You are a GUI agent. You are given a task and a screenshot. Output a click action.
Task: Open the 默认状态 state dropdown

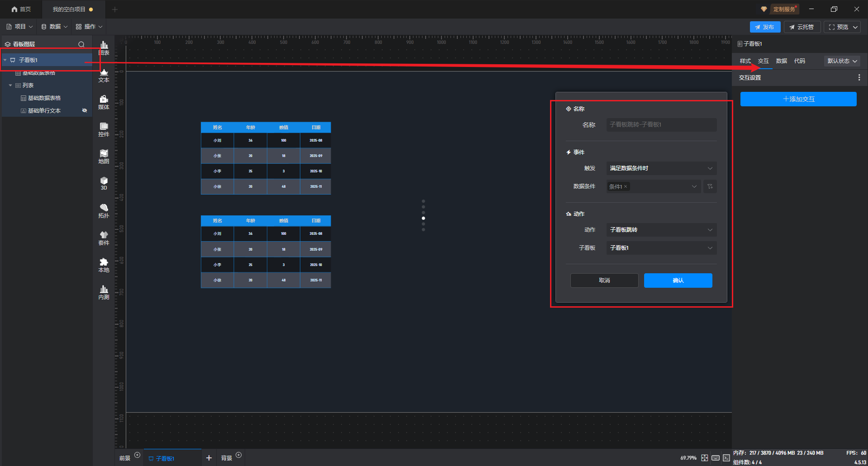[x=842, y=61]
